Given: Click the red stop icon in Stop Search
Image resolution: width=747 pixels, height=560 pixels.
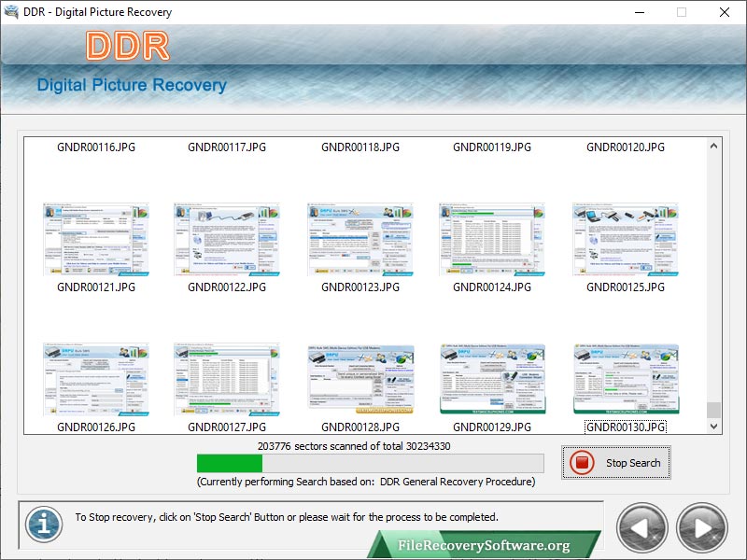Looking at the screenshot, I should [582, 463].
